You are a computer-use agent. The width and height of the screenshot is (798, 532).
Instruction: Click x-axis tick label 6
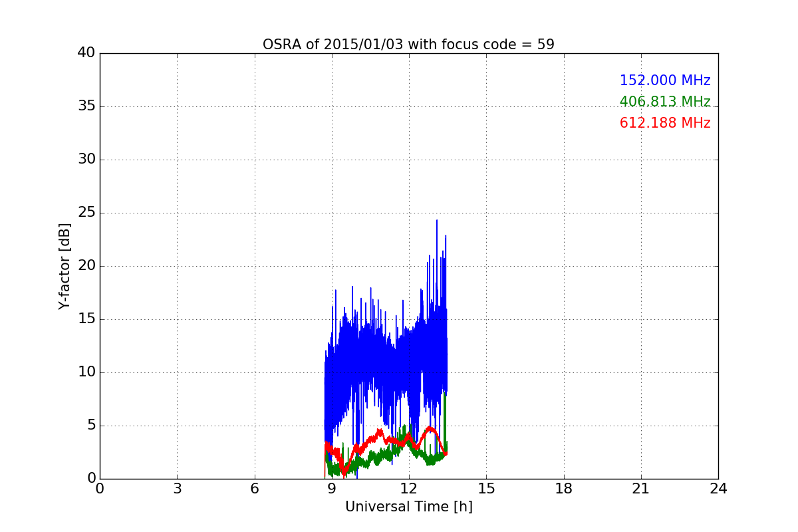254,489
